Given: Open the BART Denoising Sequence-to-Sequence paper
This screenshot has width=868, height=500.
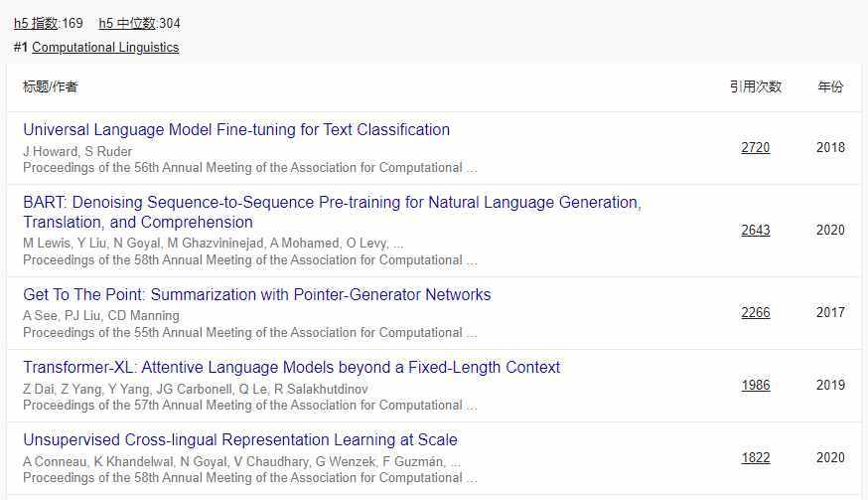Looking at the screenshot, I should tap(332, 203).
